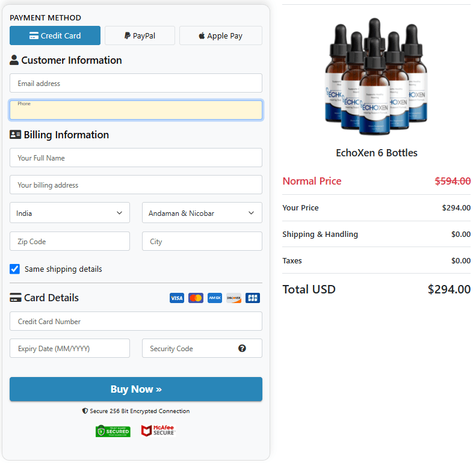The image size is (476, 463).
Task: Click the security code help question-mark icon
Action: 242,348
